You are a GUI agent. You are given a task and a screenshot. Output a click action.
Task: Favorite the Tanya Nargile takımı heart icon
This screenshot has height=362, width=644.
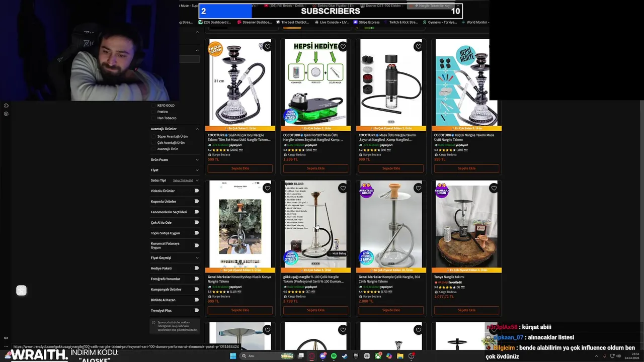click(494, 189)
